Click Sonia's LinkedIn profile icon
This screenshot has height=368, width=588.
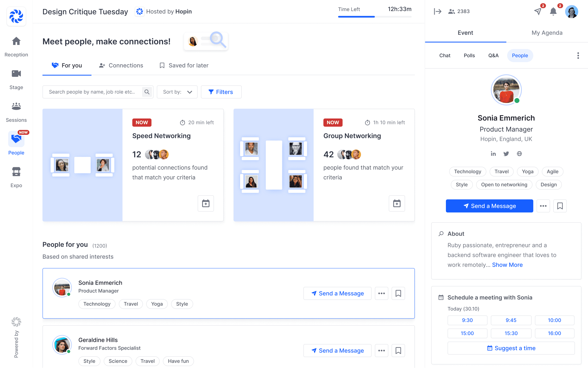[x=493, y=154]
